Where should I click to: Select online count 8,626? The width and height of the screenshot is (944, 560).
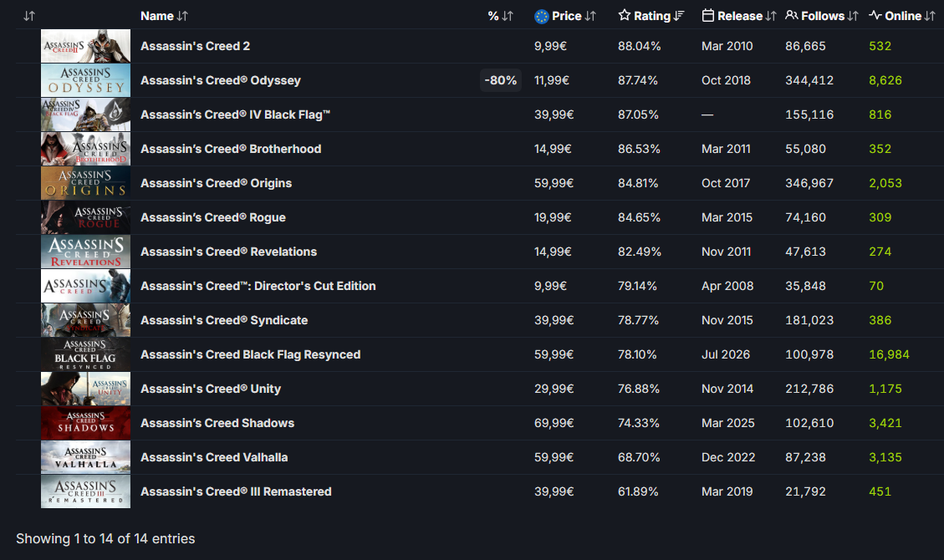coord(885,80)
